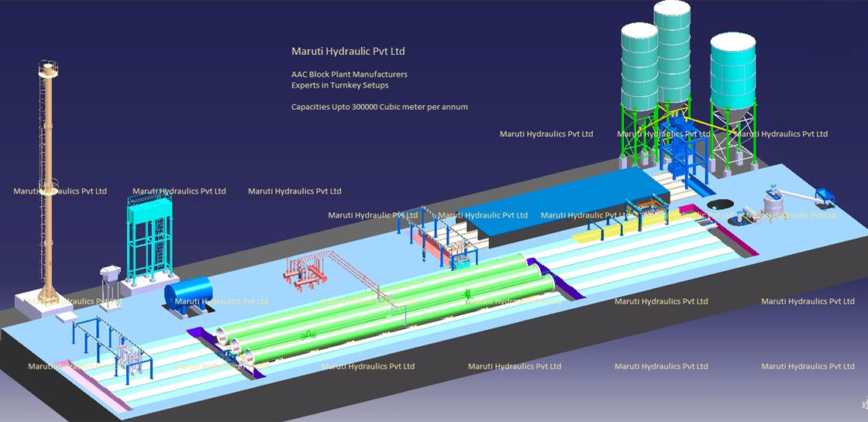Click the "Maruti Hydraulic Pvt Ltd" title text
This screenshot has height=422, width=868.
click(x=348, y=52)
